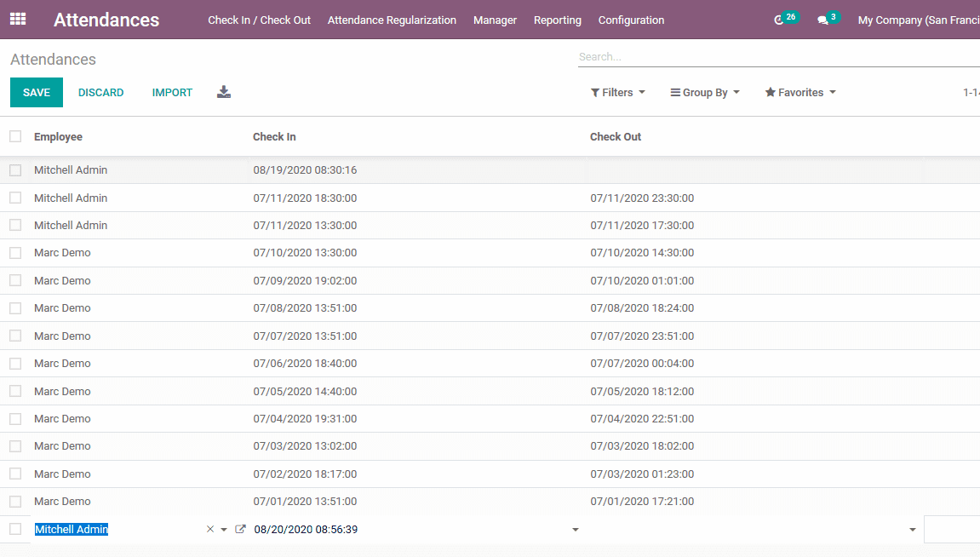Open external link for Mitchell Admin record
The image size is (980, 557).
240,530
